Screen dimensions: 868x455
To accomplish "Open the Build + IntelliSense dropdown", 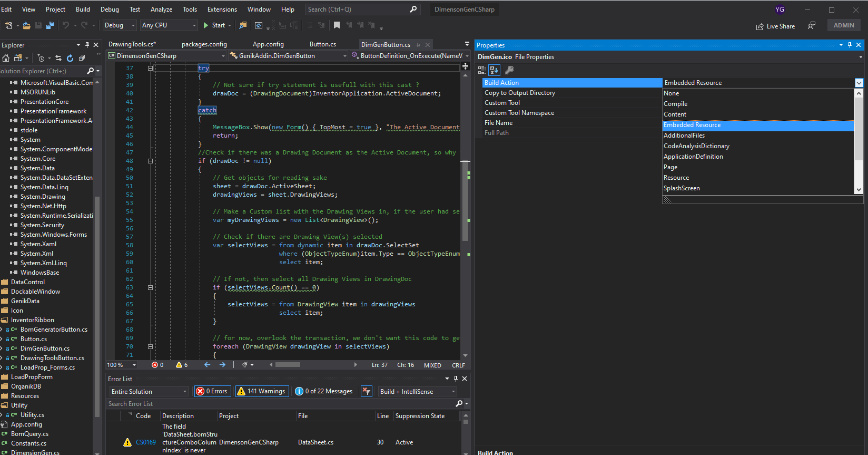I will [417, 391].
